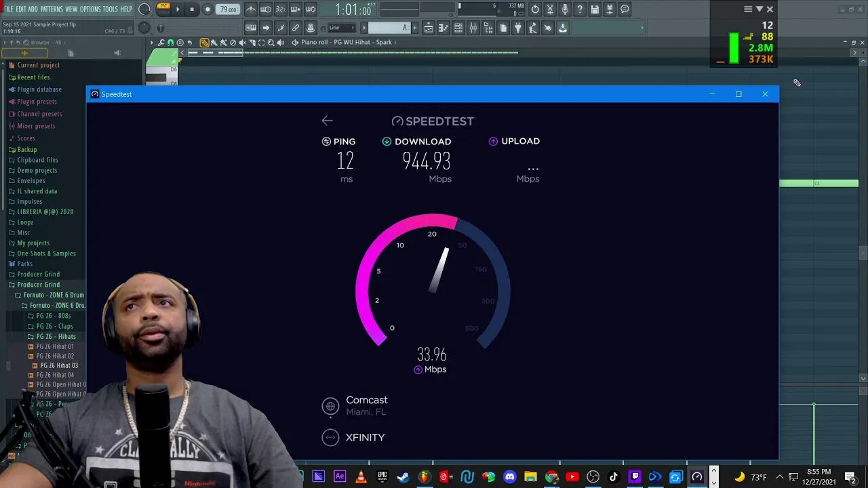Open the Windows notification center icon

coord(850,477)
